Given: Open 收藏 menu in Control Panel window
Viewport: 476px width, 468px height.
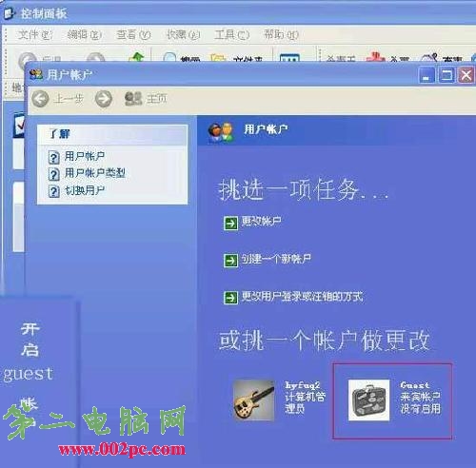Looking at the screenshot, I should click(184, 34).
